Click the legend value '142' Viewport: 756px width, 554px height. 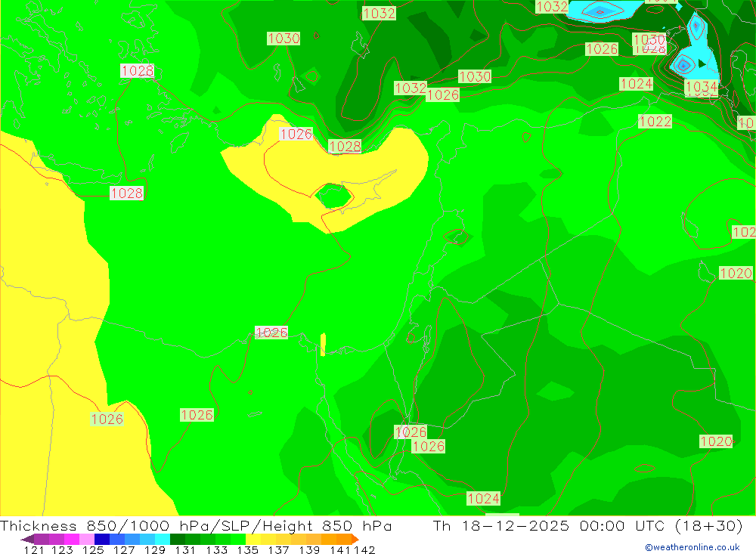coord(364,549)
